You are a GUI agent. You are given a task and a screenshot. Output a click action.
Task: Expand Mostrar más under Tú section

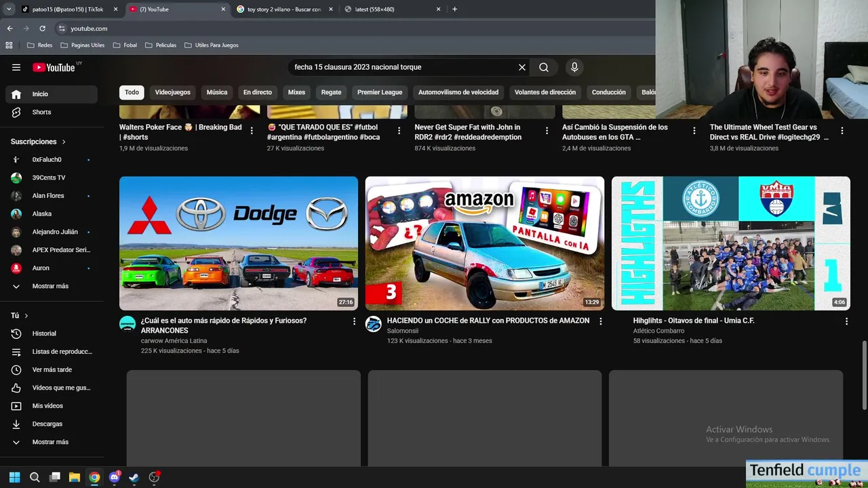tap(52, 442)
